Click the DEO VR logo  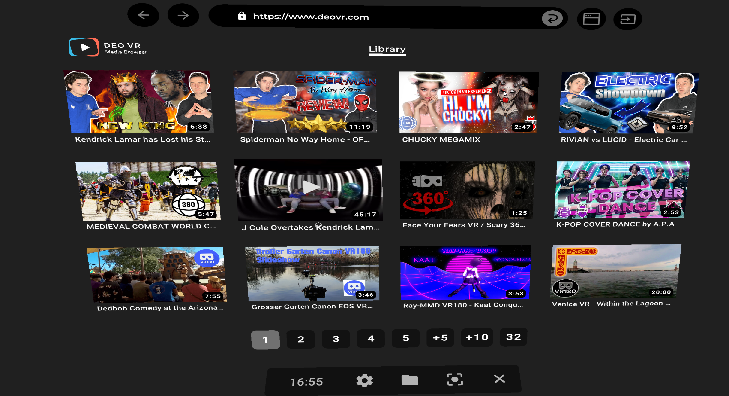[x=107, y=47]
